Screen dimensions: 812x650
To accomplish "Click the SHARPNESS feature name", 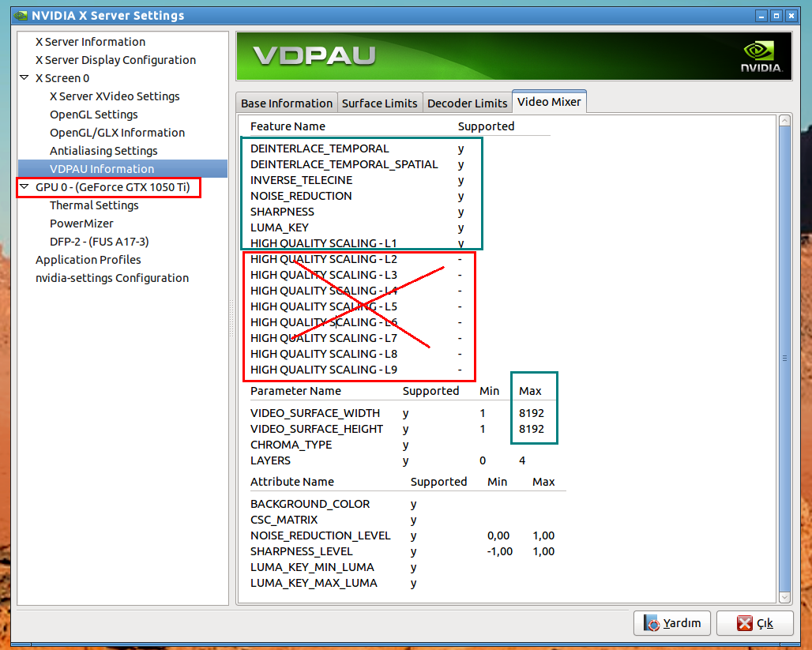I will coord(282,212).
